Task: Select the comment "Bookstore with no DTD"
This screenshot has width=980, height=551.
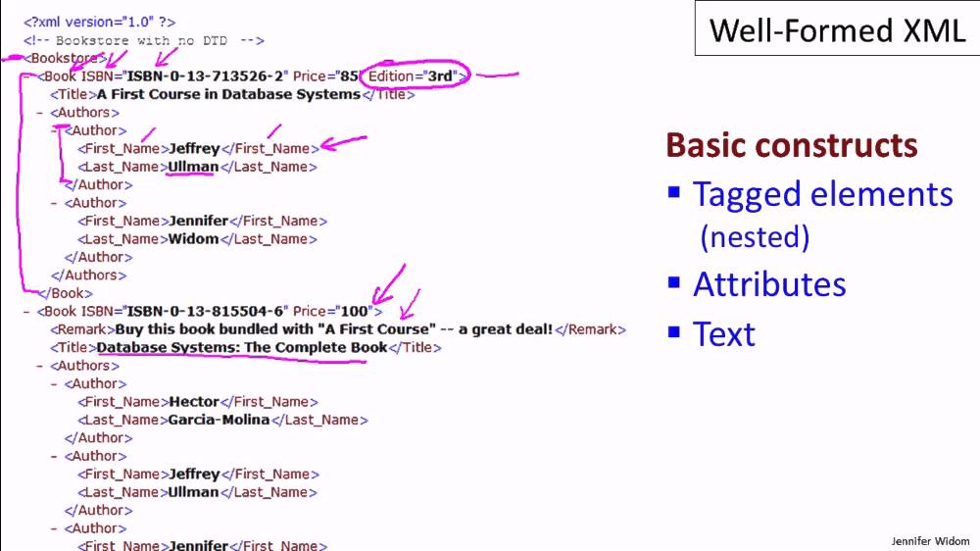Action: point(141,40)
